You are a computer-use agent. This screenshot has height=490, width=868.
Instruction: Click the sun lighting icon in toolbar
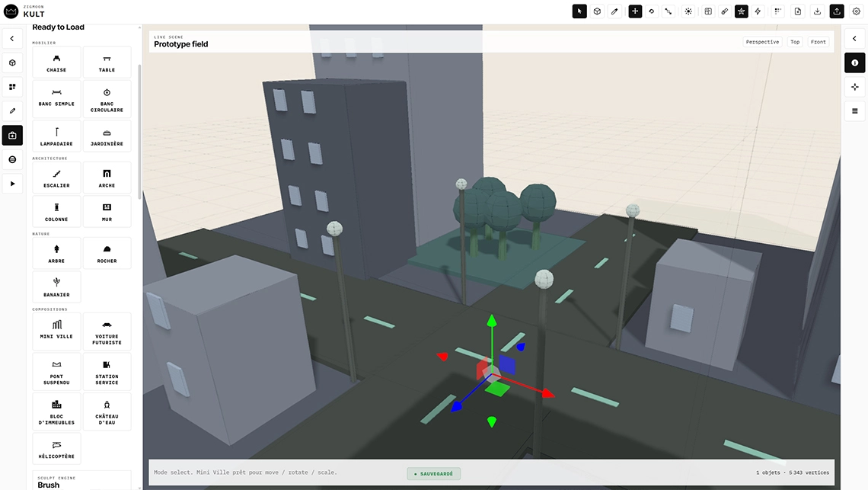tap(688, 11)
